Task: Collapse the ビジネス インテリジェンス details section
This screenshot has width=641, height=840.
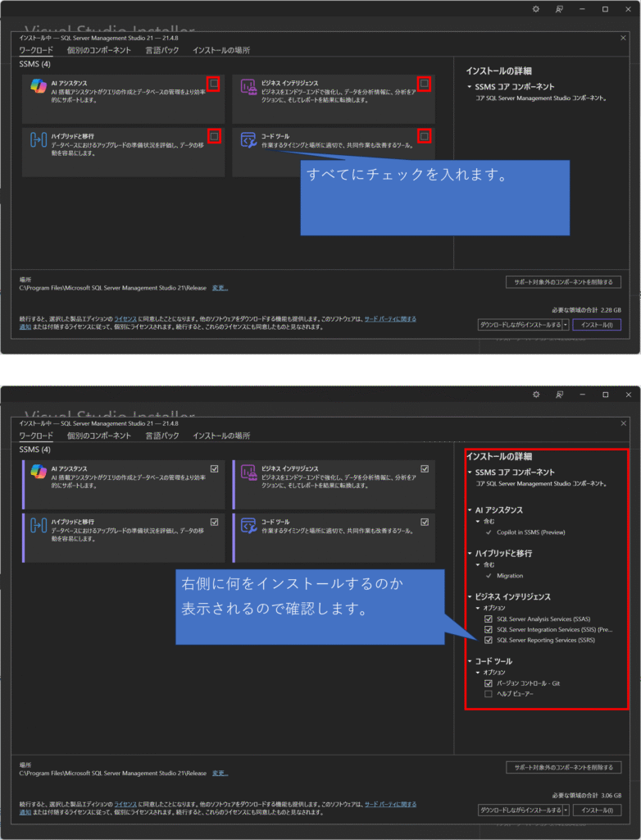Action: 470,597
